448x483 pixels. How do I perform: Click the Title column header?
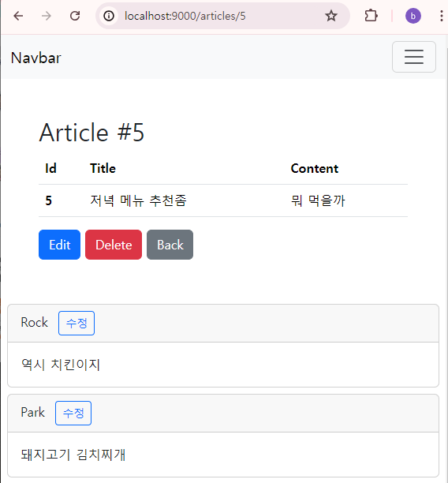pos(103,168)
